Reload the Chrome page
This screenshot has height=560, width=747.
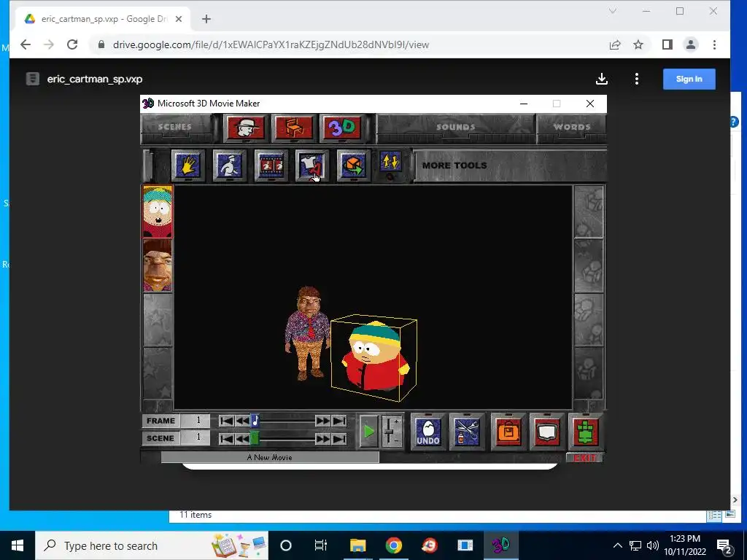tap(72, 44)
